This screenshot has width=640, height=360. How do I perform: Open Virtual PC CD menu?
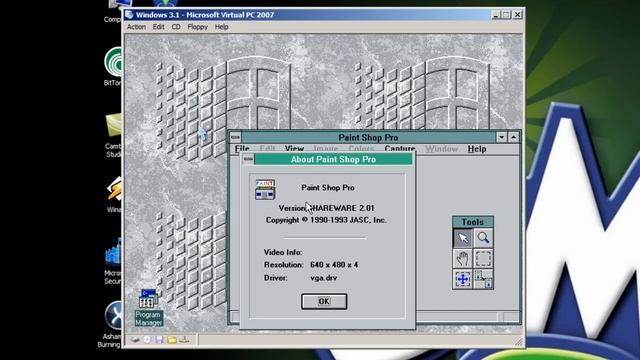click(x=176, y=27)
